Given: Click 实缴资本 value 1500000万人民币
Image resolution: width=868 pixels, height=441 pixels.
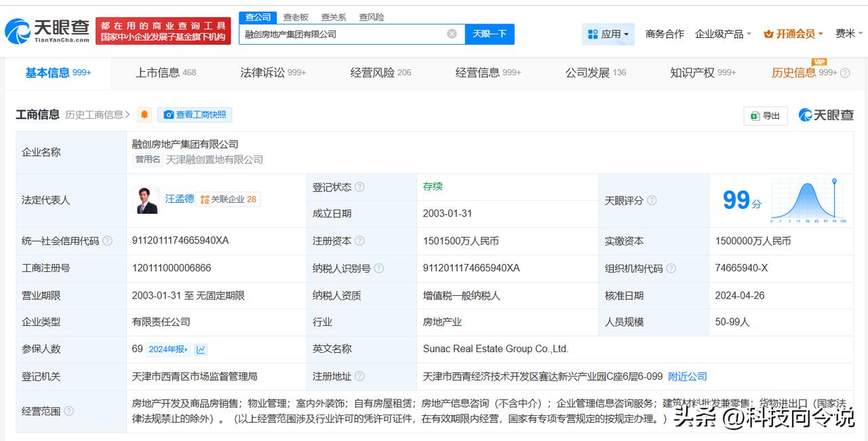Looking at the screenshot, I should pyautogui.click(x=753, y=241).
